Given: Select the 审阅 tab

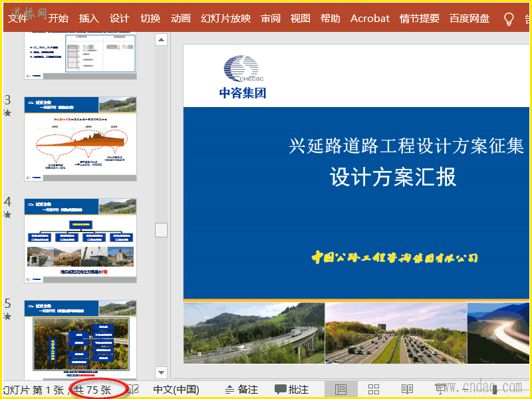Looking at the screenshot, I should pos(271,19).
